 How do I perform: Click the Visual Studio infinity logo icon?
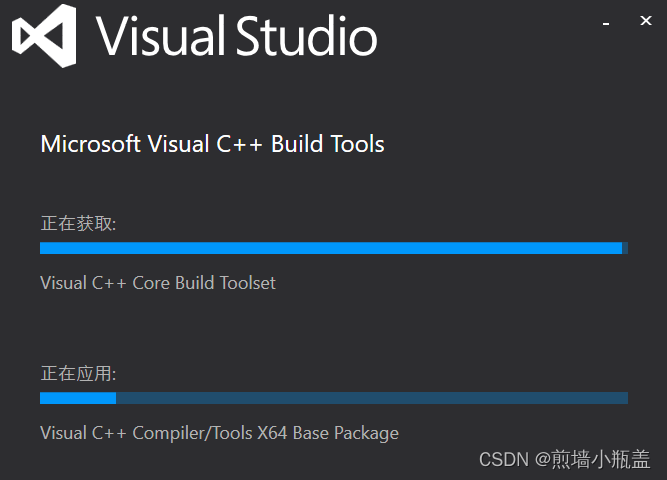[x=44, y=36]
